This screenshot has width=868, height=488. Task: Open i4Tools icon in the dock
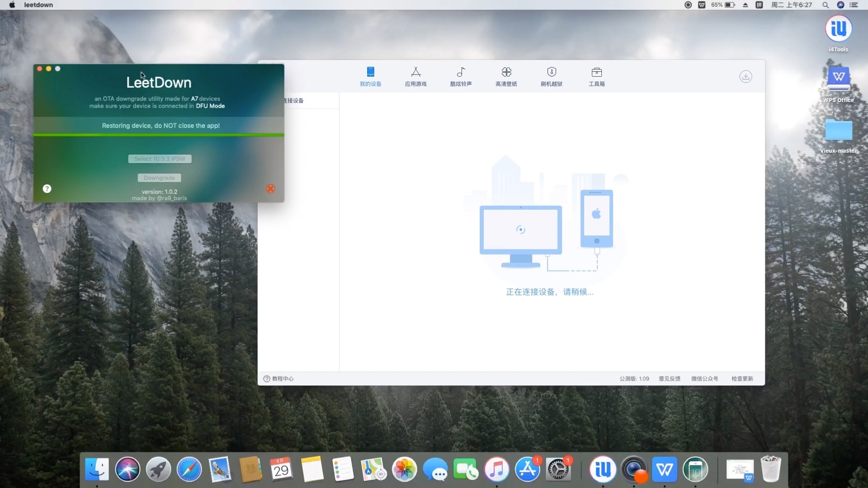tap(603, 469)
